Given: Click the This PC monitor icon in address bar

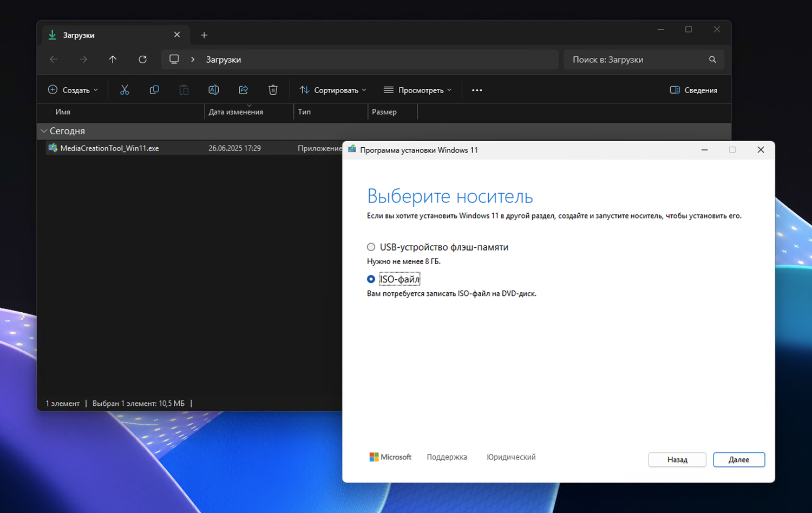Looking at the screenshot, I should point(174,60).
